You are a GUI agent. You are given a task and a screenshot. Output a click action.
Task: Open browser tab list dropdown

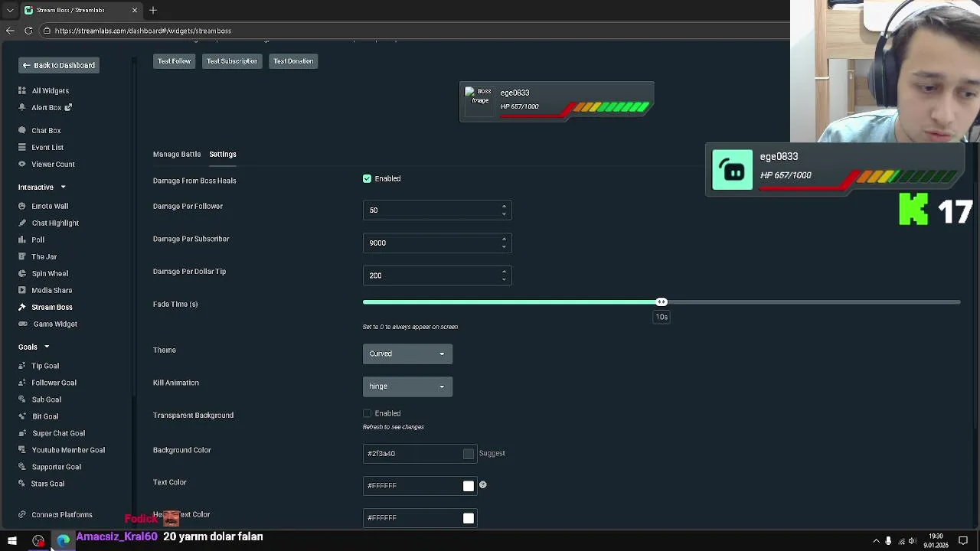pos(10,10)
